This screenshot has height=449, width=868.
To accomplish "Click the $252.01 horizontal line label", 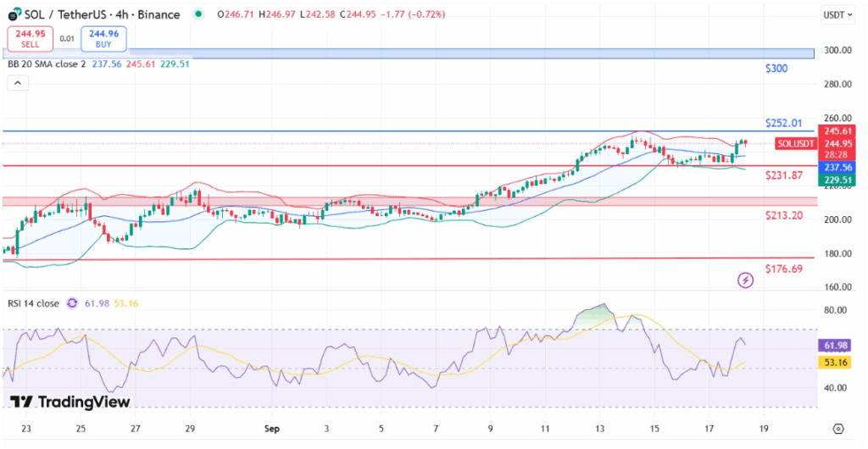I will [783, 123].
